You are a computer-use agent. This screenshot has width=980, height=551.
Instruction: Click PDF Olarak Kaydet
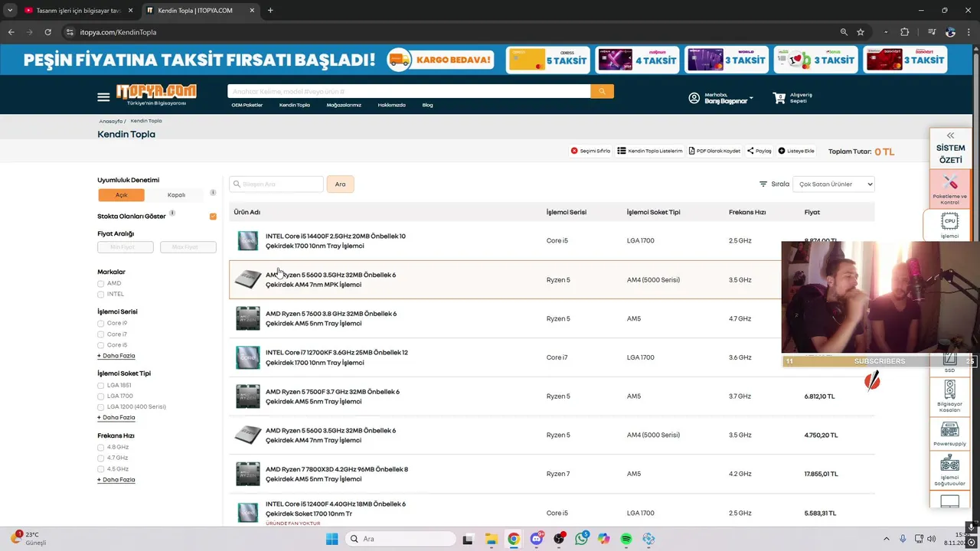(x=714, y=151)
